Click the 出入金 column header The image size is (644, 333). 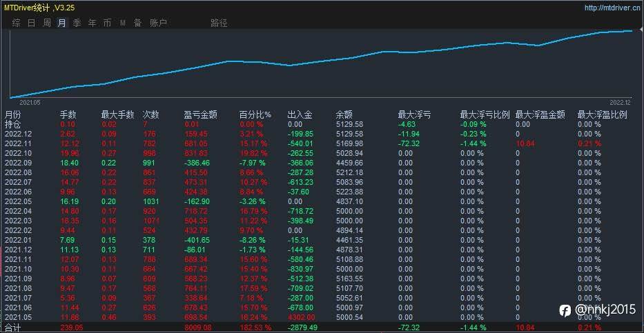300,115
